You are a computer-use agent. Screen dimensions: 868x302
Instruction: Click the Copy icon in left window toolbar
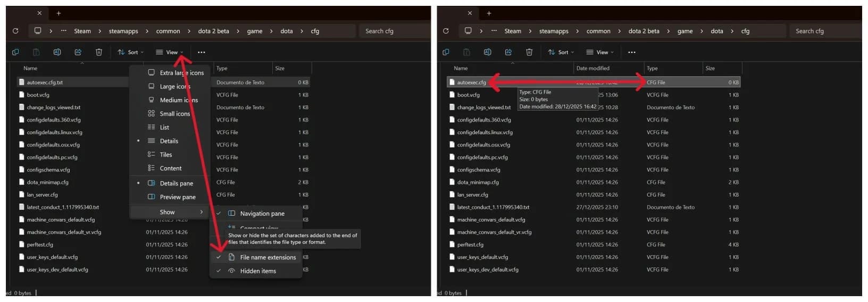point(15,52)
